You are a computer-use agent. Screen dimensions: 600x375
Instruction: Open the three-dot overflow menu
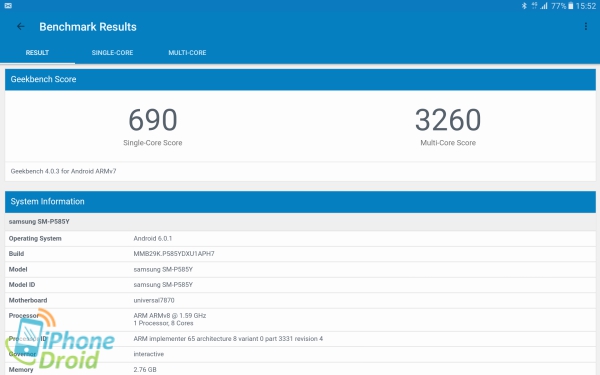(586, 26)
